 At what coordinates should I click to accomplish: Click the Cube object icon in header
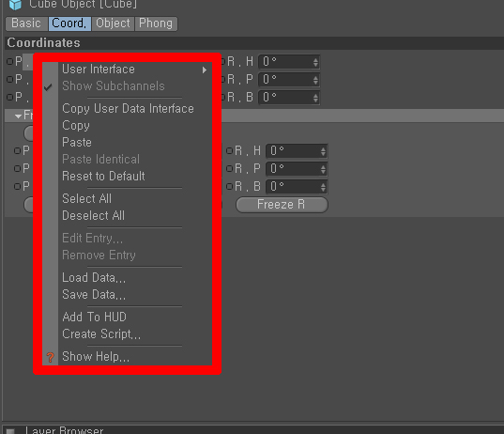point(15,5)
